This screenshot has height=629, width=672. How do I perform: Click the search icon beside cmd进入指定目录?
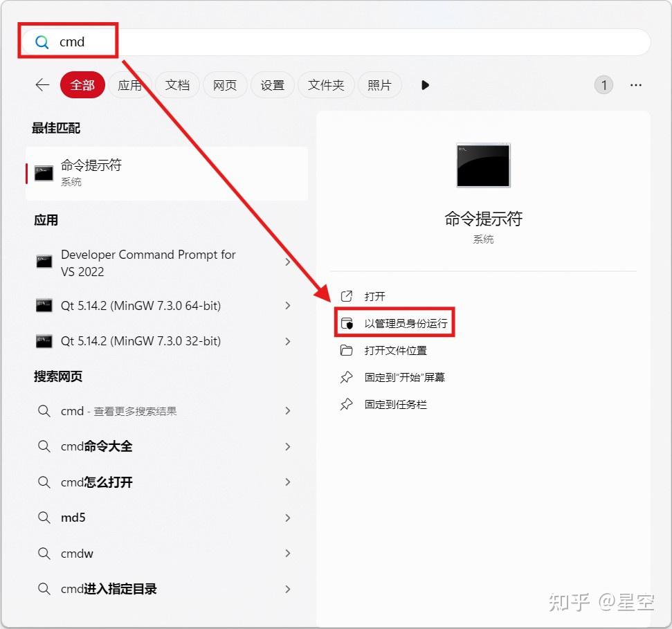(x=44, y=589)
